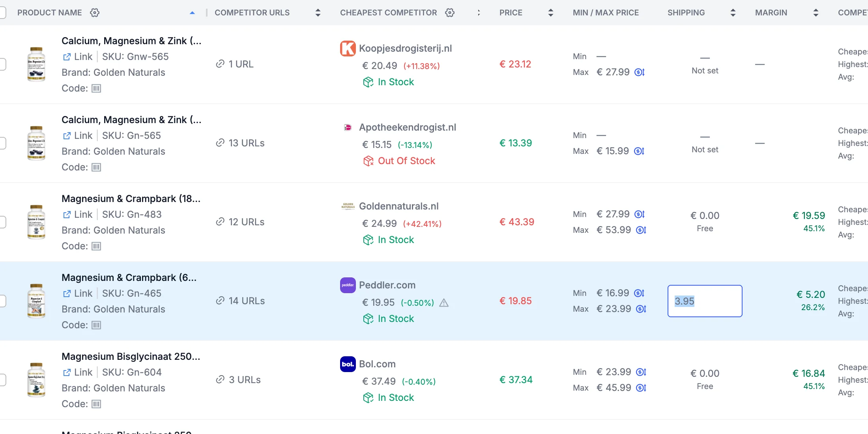Click Peddler.com logo icon
Viewport: 868px width, 434px height.
pyautogui.click(x=348, y=285)
